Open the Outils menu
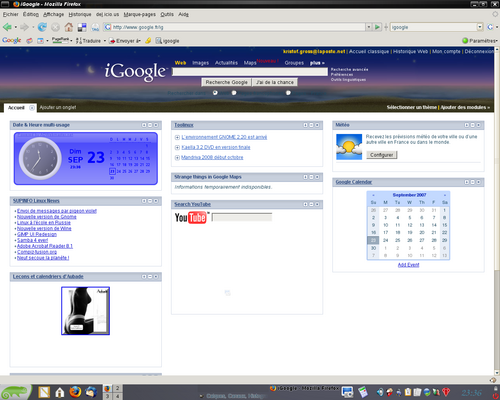The width and height of the screenshot is (500, 400). (167, 14)
